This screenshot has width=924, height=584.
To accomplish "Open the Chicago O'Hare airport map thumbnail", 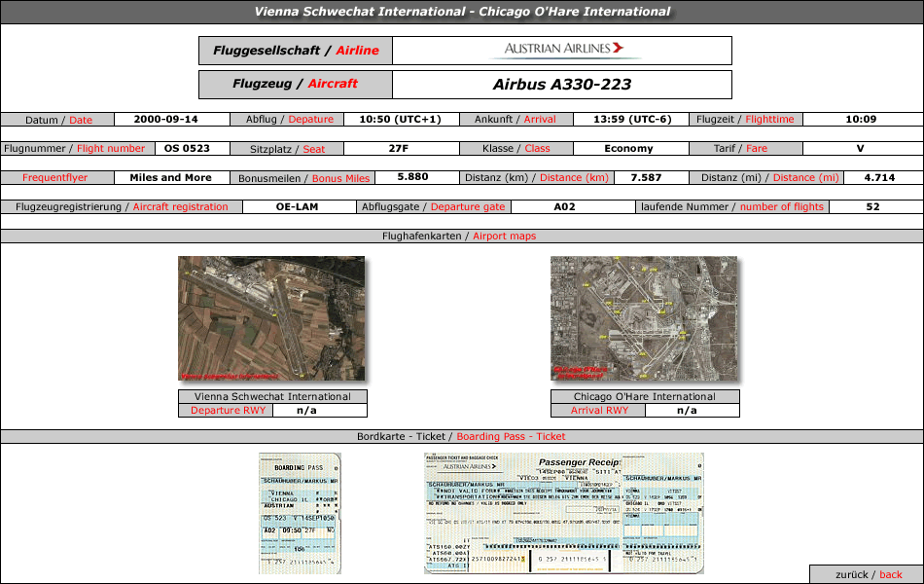I will (x=644, y=318).
